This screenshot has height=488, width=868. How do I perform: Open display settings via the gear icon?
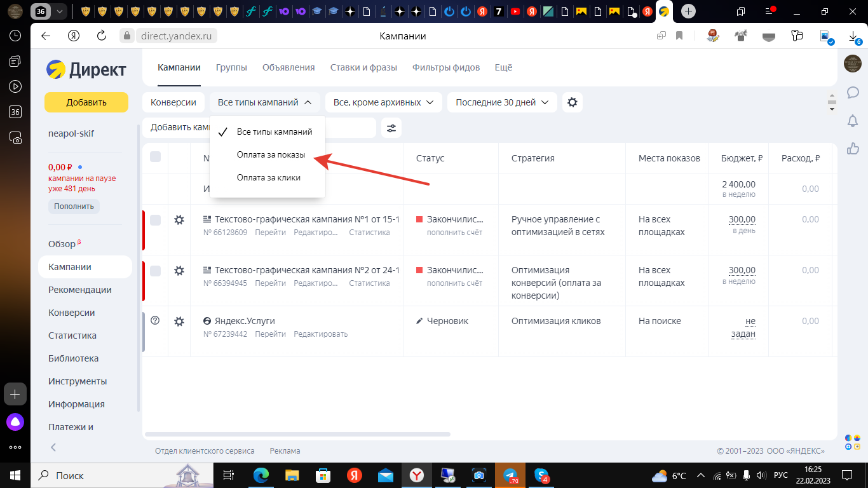click(572, 102)
